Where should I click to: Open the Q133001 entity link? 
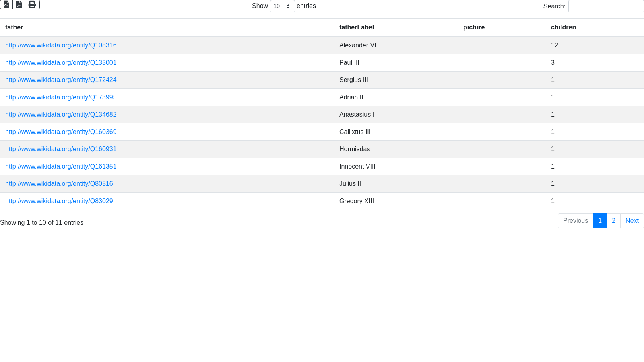pos(61,63)
